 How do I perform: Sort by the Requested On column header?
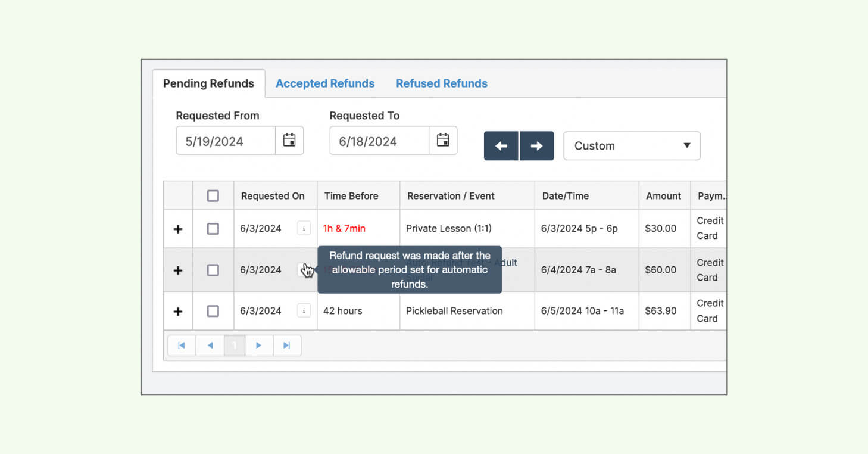[x=273, y=196]
